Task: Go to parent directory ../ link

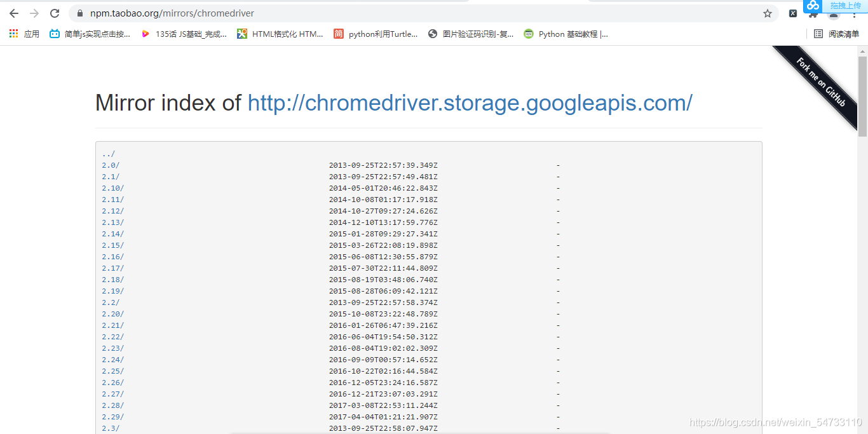Action: pyautogui.click(x=109, y=154)
